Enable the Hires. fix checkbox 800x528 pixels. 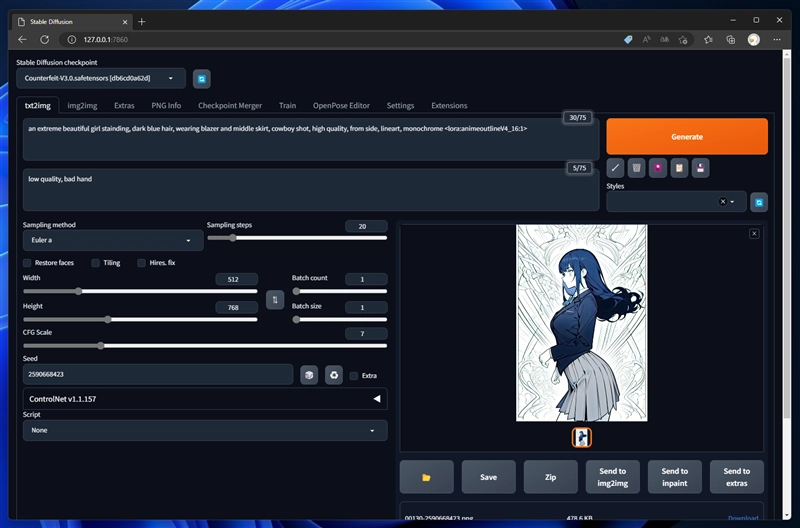141,263
